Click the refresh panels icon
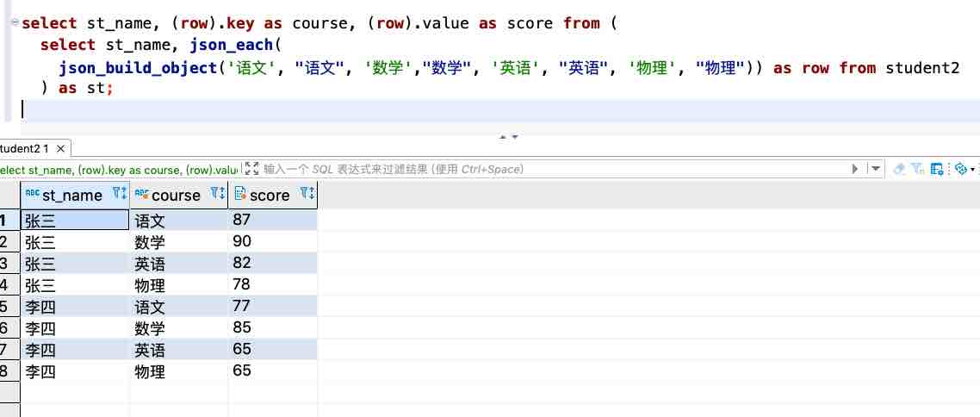980x417 pixels. [x=960, y=169]
